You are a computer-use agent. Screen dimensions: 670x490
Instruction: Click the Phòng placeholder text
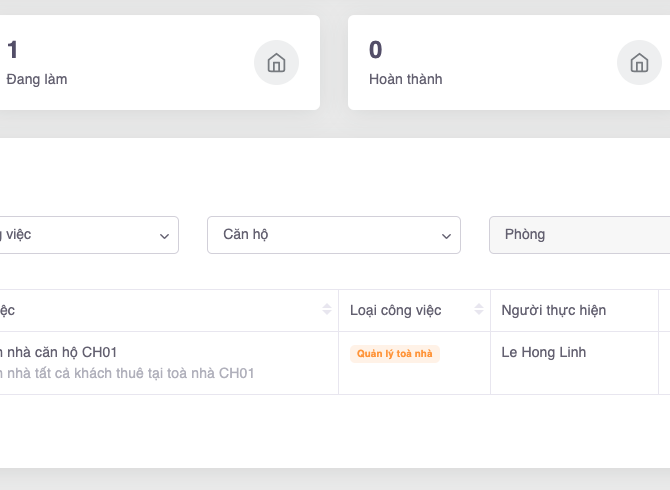[x=525, y=235]
